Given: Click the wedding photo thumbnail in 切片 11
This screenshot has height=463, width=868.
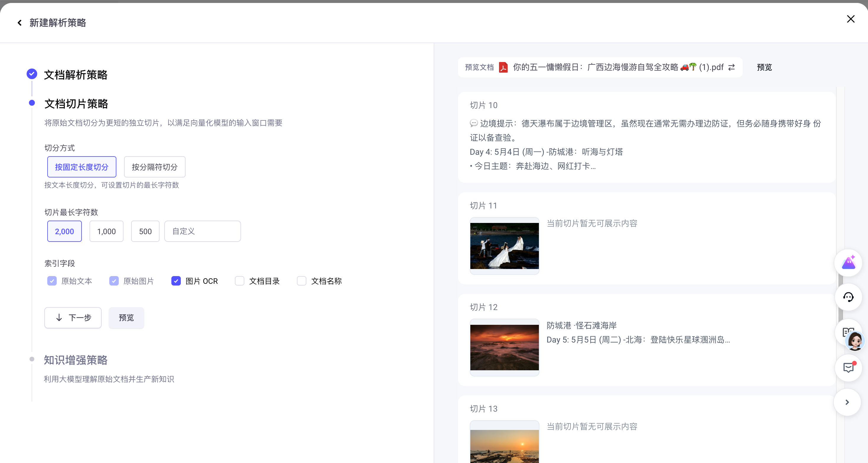Looking at the screenshot, I should tap(504, 246).
